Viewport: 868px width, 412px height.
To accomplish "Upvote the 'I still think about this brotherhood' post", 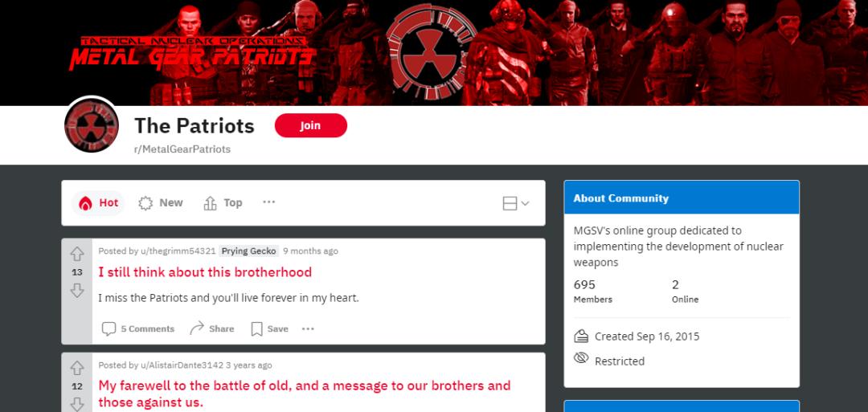I will click(x=77, y=255).
